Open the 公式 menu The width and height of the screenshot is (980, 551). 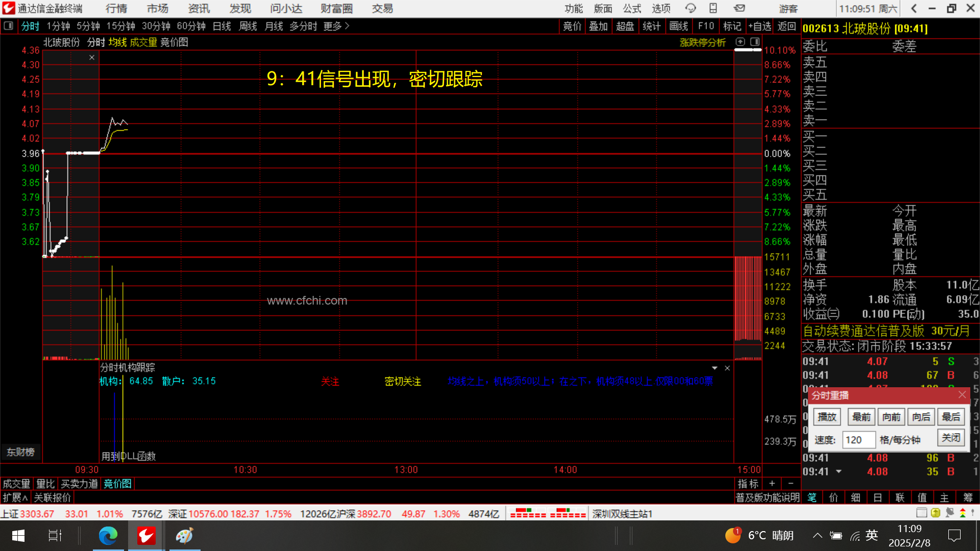(631, 8)
